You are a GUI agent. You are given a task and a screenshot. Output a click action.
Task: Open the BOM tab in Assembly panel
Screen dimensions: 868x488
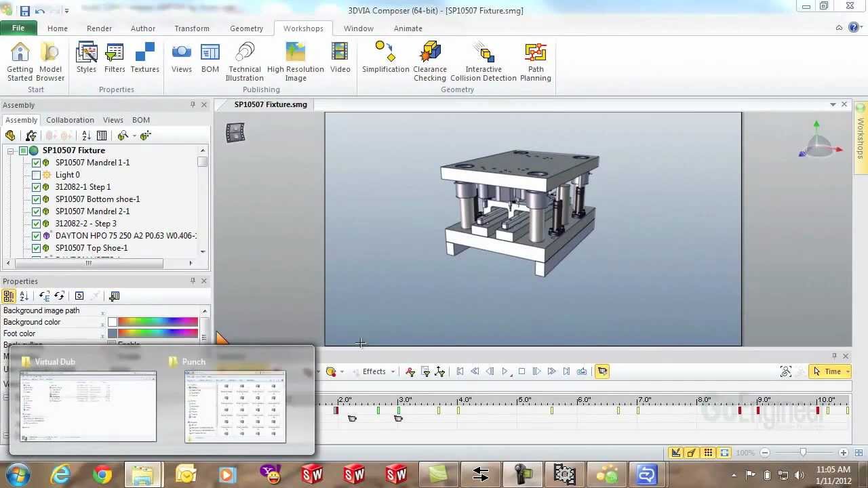click(141, 120)
